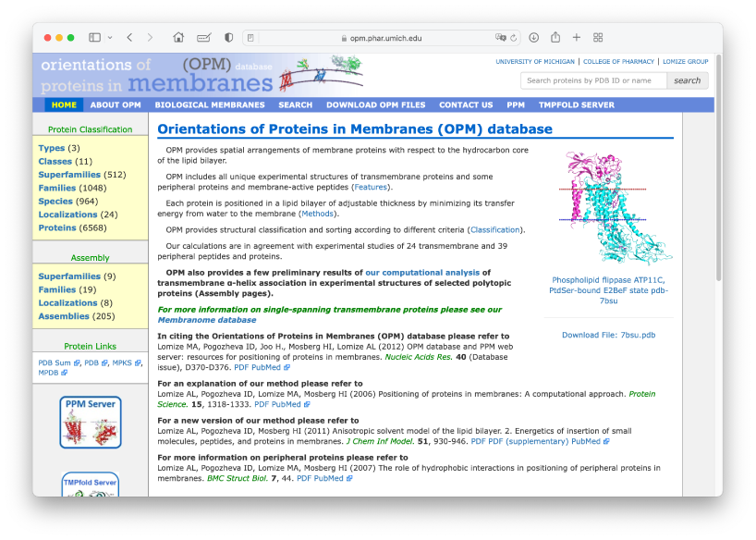Open the BMC Struct Biol. journal link
The image size is (756, 540).
point(238,479)
